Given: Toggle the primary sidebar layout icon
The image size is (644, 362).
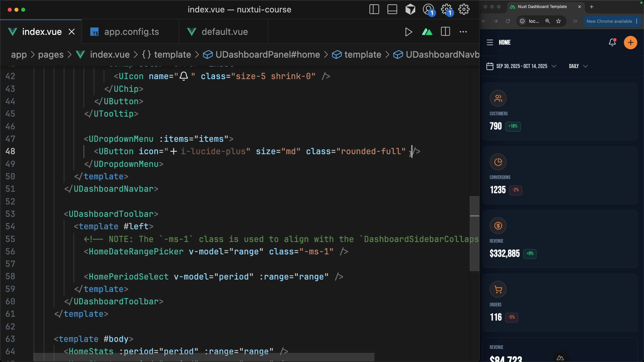Looking at the screenshot, I should click(x=374, y=9).
